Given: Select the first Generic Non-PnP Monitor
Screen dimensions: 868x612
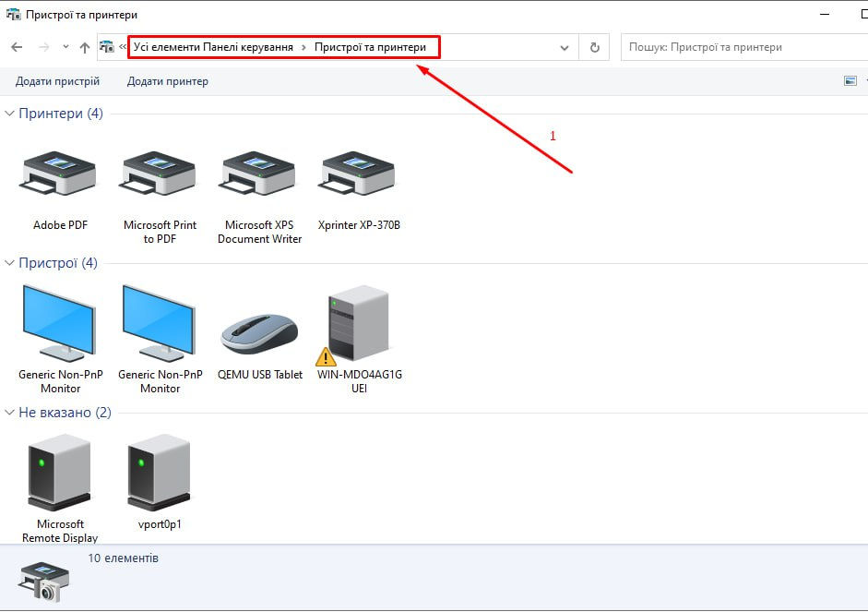Looking at the screenshot, I should coord(60,323).
